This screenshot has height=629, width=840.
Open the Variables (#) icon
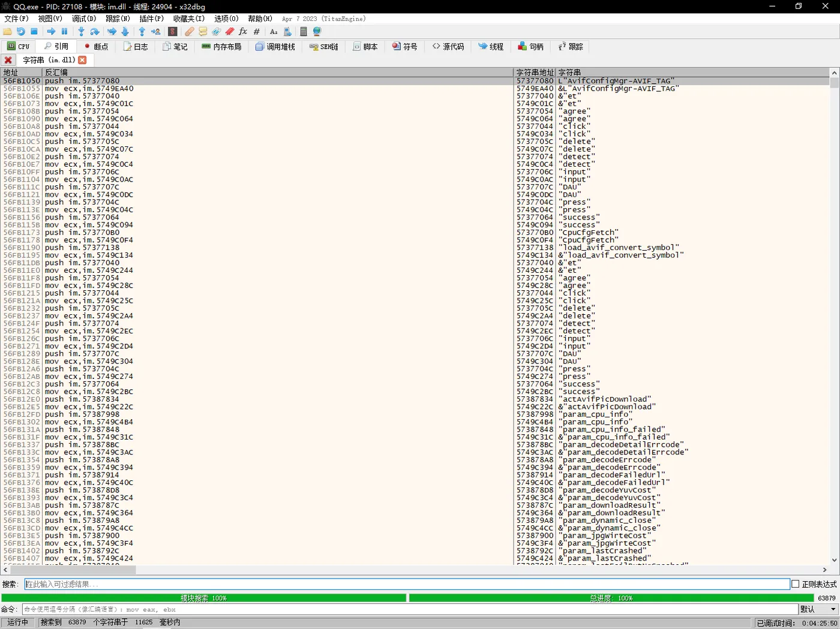[x=256, y=32]
